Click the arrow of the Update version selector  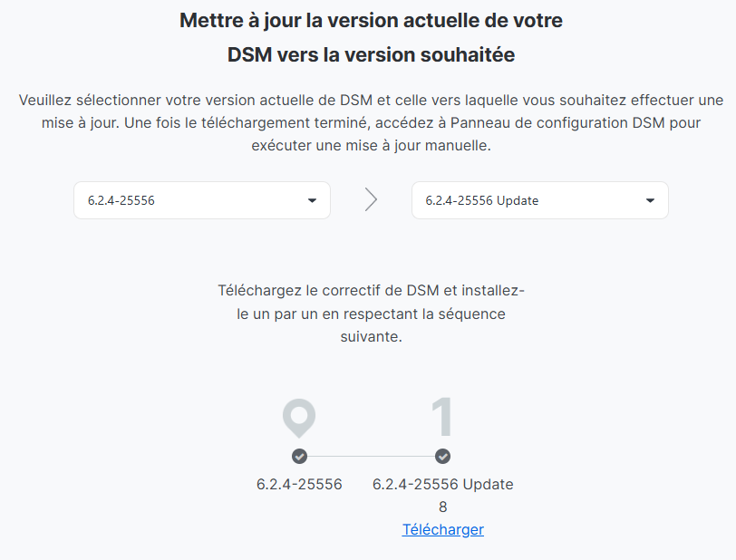tap(650, 200)
